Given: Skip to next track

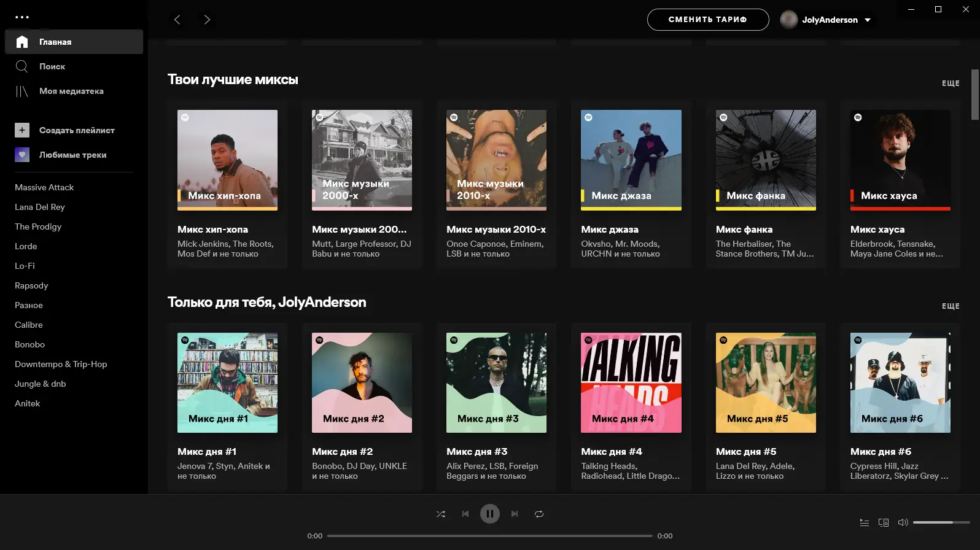Looking at the screenshot, I should click(515, 514).
